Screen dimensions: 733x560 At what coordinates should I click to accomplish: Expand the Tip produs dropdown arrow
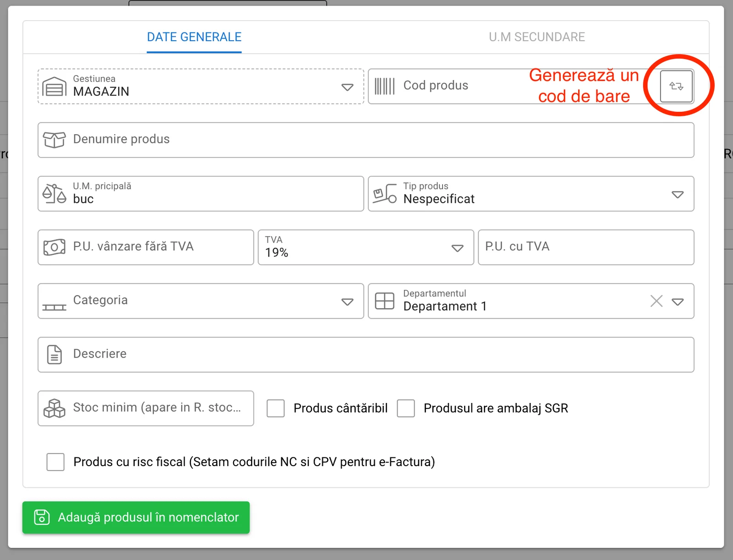click(678, 195)
